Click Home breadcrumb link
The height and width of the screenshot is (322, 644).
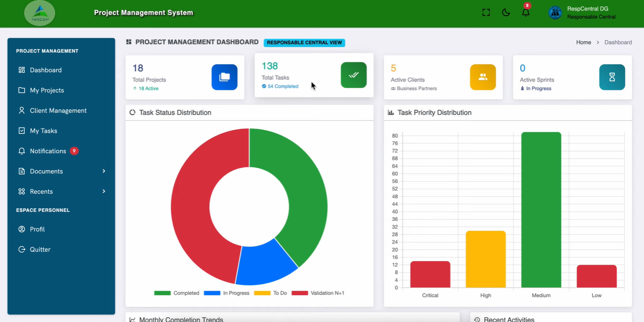[583, 42]
